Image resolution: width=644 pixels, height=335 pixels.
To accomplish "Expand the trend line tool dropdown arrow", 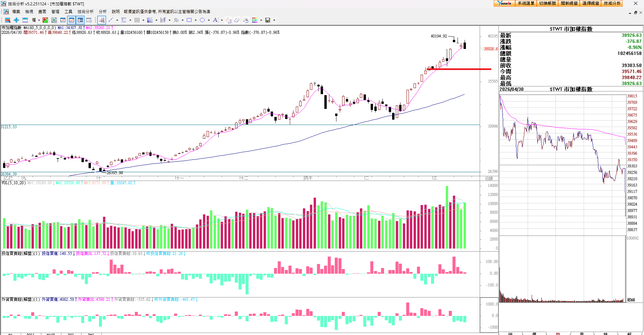I will (117, 20).
